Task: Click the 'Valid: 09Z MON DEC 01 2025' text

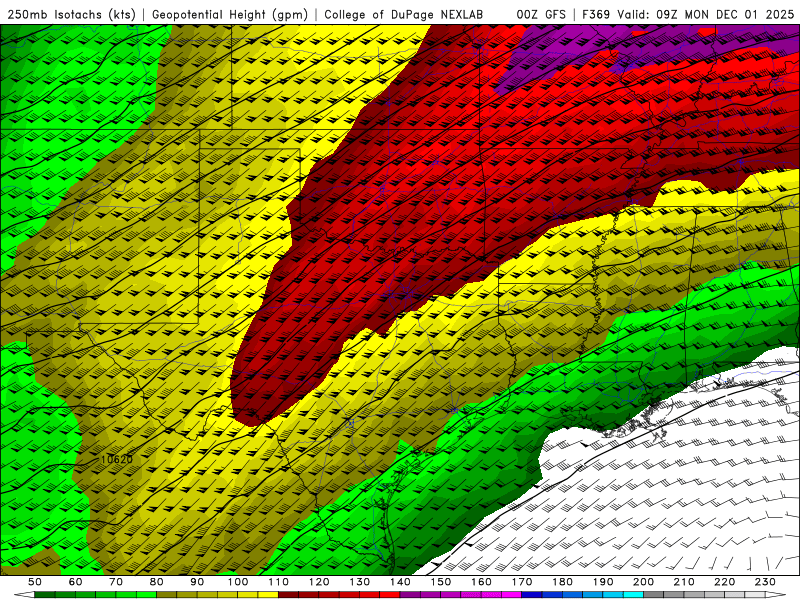Action: click(706, 14)
